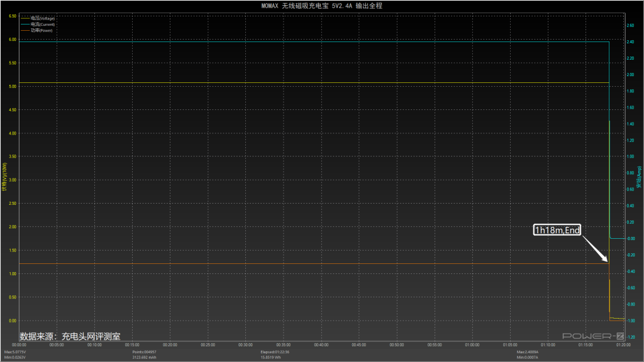Click the Min:0.0263V status readout

pyautogui.click(x=15, y=358)
